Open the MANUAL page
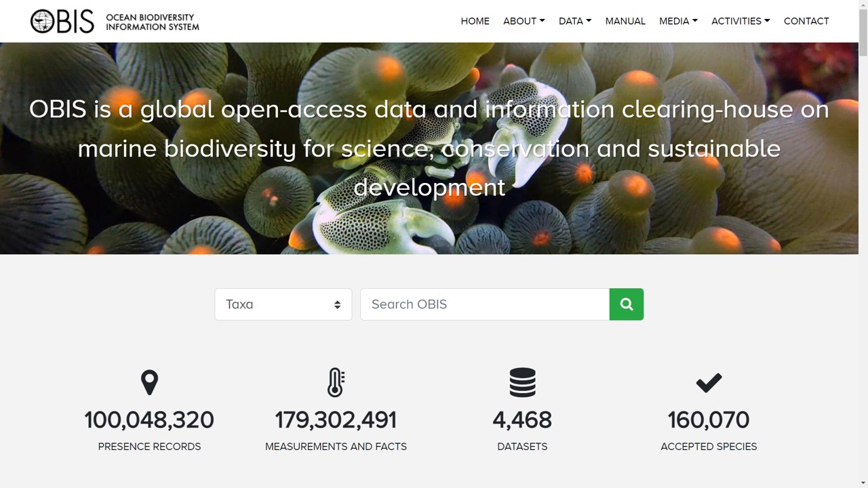The width and height of the screenshot is (868, 488). [625, 21]
